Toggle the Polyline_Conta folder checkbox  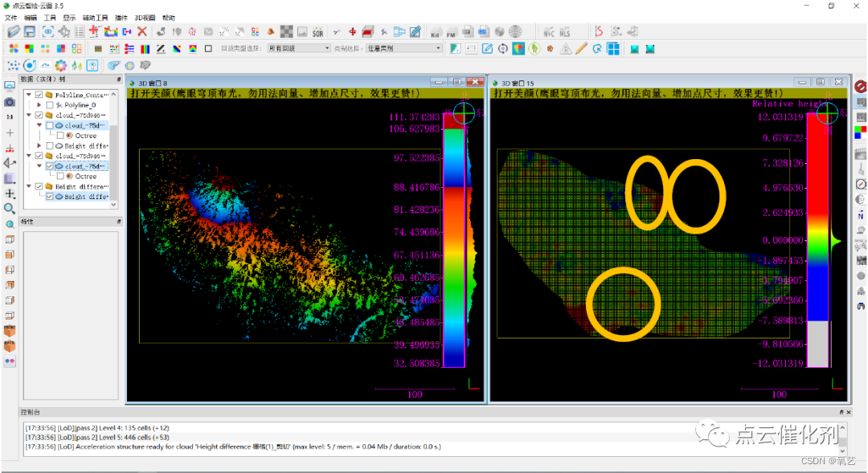coord(39,95)
